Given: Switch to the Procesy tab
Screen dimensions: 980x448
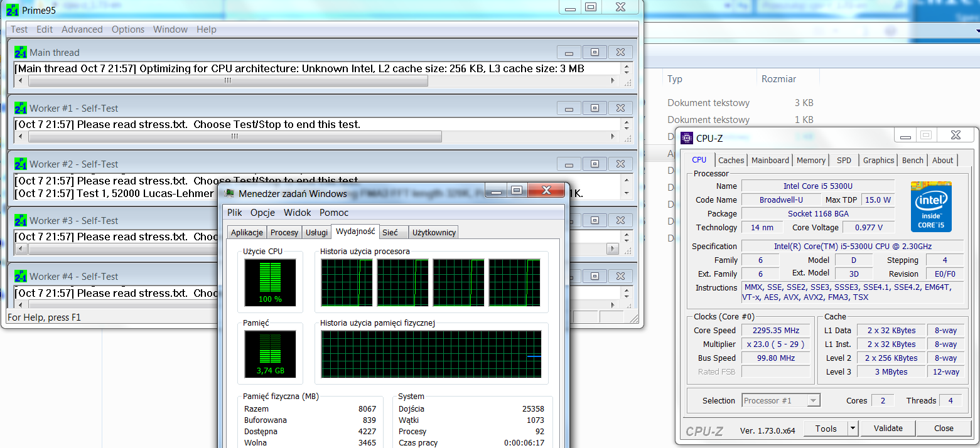Looking at the screenshot, I should click(x=284, y=232).
